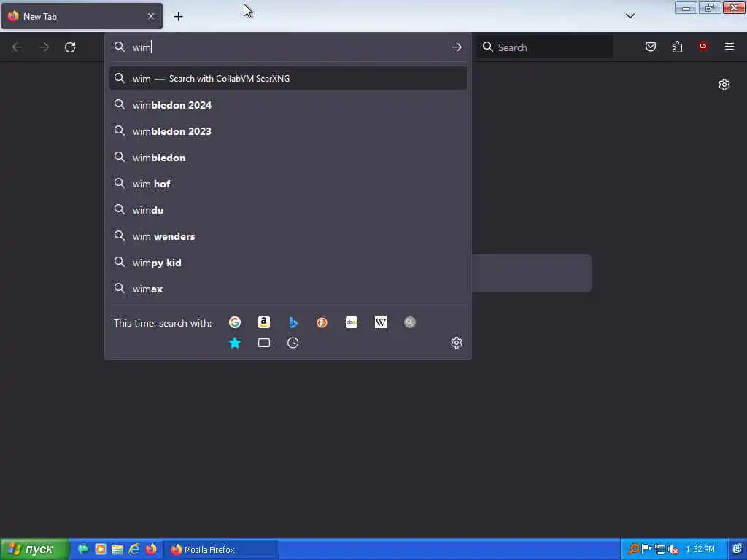
Task: Open the folder icon in quick launch
Action: click(x=117, y=550)
